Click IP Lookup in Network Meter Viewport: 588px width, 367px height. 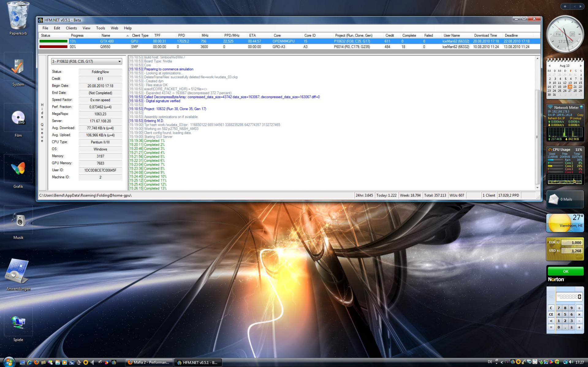click(575, 118)
